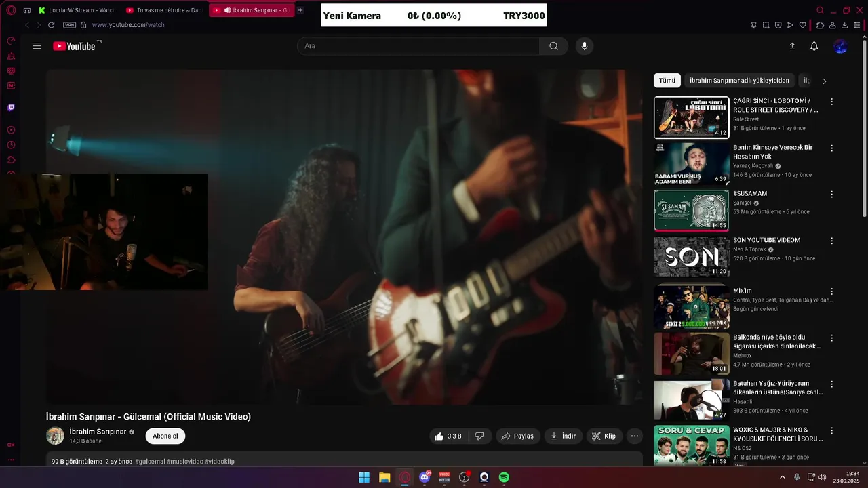Open the Easy Setup sliders icon
This screenshot has width=868, height=488.
coord(857,25)
